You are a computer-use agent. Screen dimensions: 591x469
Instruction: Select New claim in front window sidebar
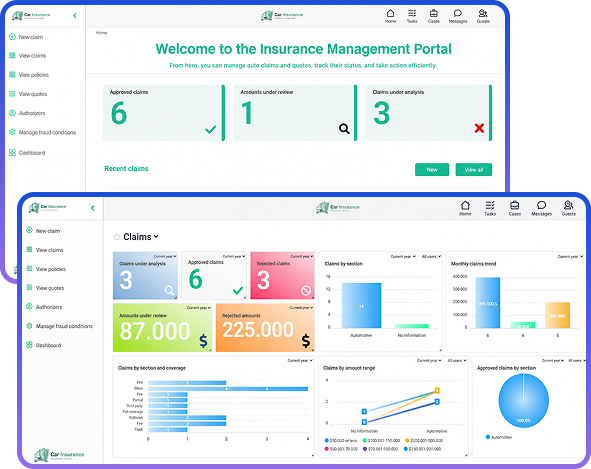(x=43, y=231)
